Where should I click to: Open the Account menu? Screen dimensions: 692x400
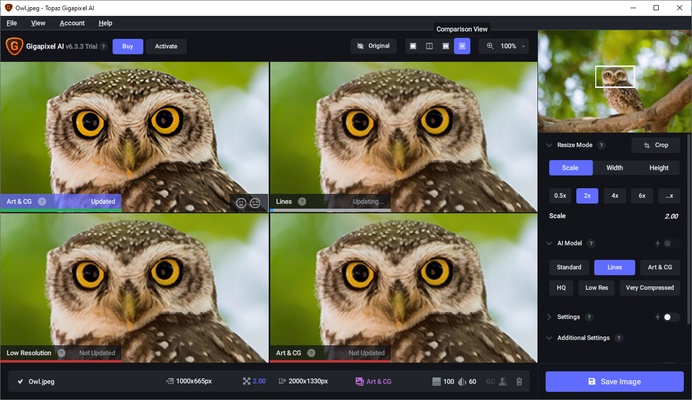coord(72,23)
